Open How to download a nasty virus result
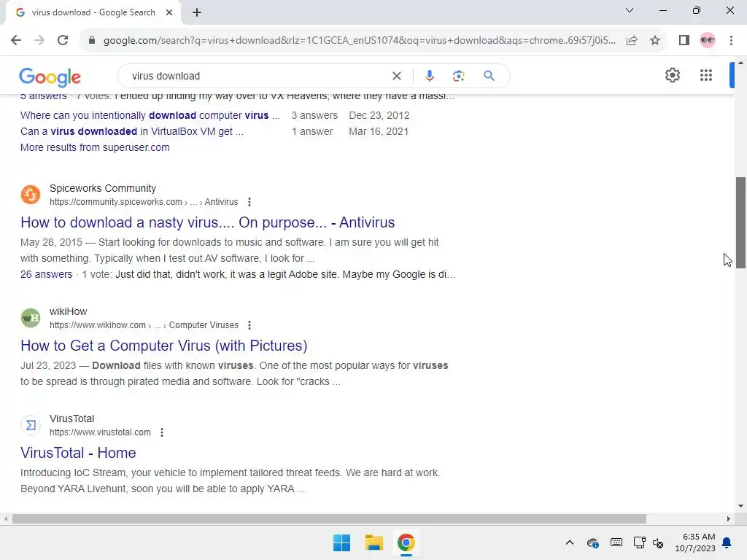 click(207, 222)
